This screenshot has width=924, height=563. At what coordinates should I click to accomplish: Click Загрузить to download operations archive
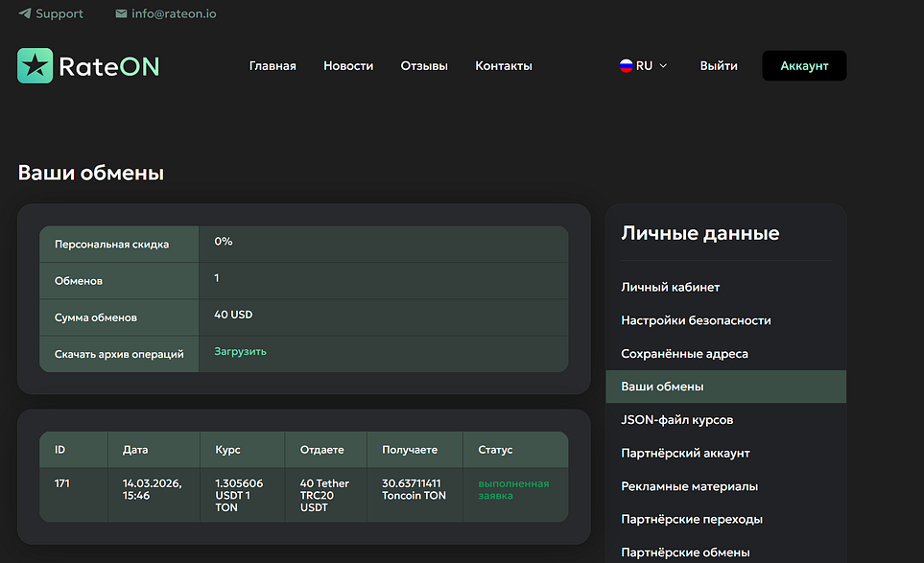[x=240, y=352]
